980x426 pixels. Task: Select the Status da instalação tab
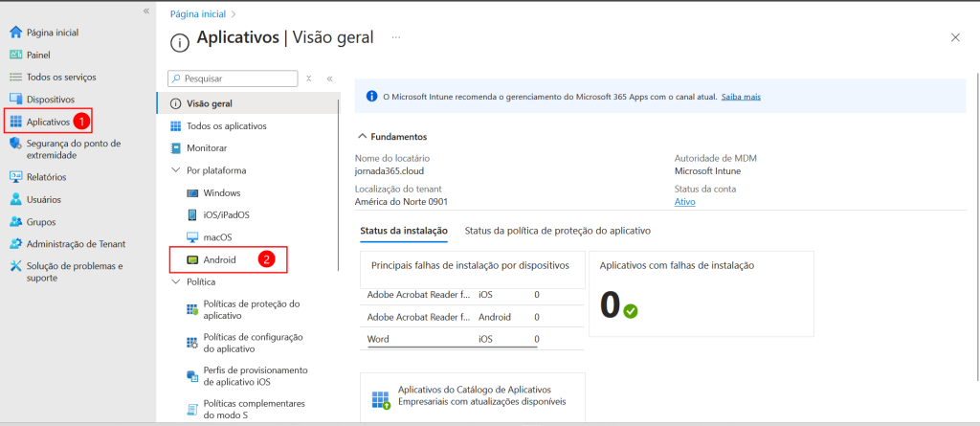(x=404, y=231)
